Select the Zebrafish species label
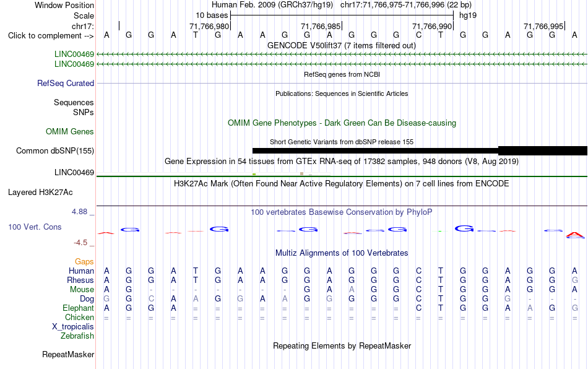This screenshot has height=369, width=588. tap(77, 336)
